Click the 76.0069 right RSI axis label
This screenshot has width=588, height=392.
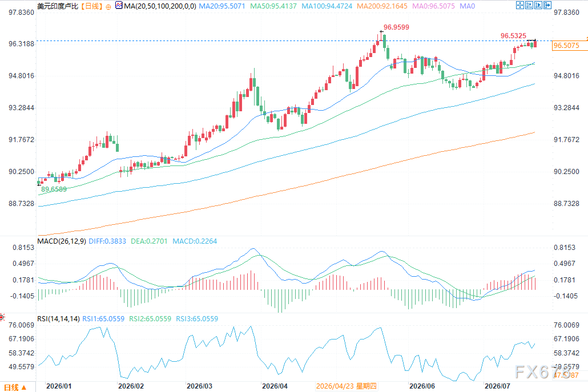pos(566,325)
